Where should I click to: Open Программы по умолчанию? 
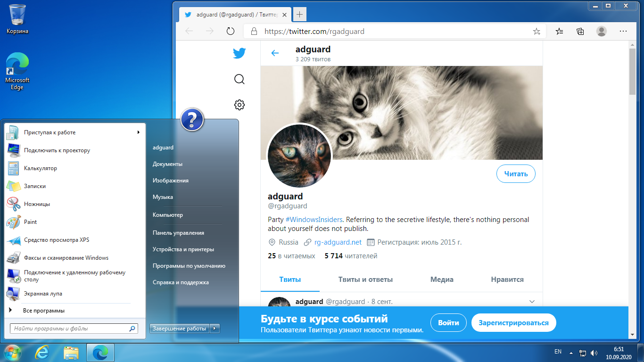[189, 266]
